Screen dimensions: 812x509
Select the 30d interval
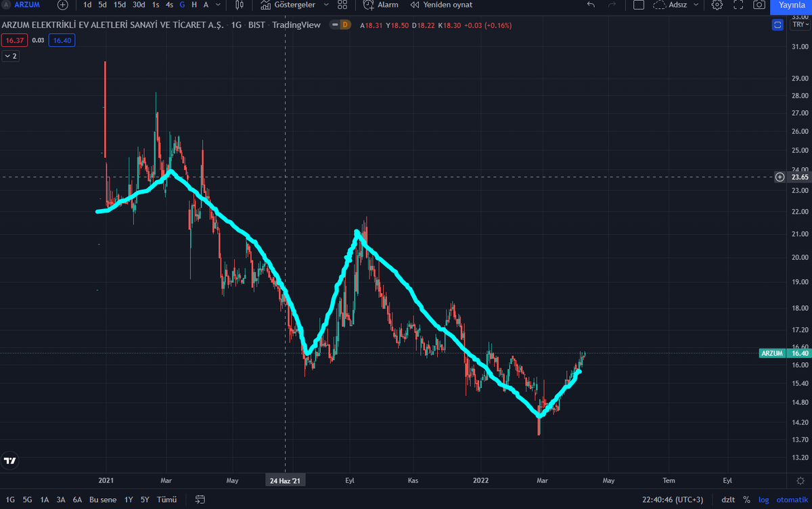tap(139, 5)
